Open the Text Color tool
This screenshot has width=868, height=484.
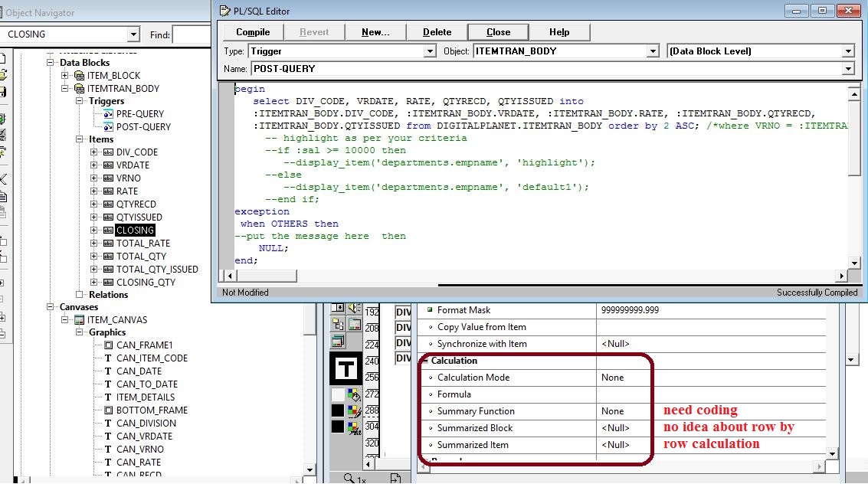354,427
